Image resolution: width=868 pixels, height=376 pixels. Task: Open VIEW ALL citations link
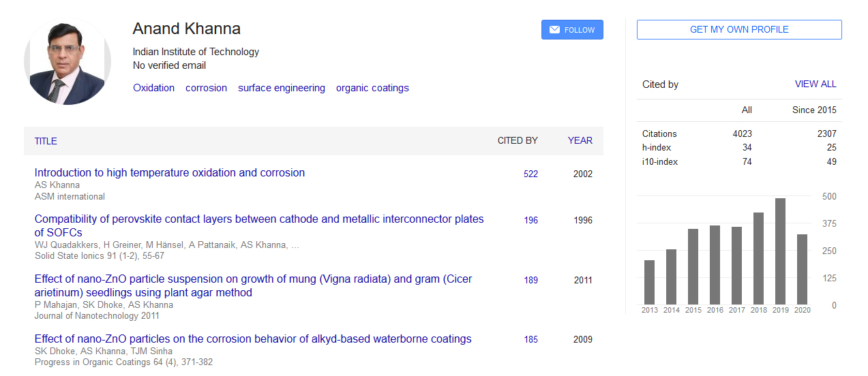tap(815, 84)
